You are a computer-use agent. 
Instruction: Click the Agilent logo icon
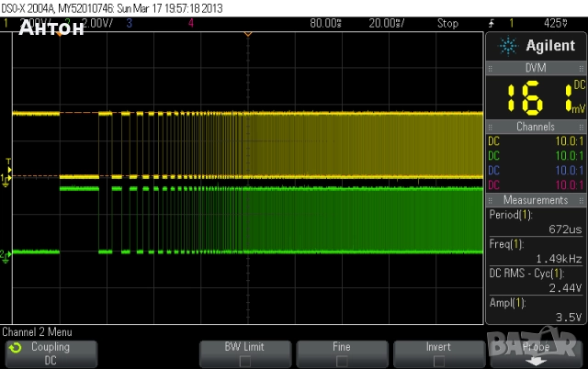coord(507,46)
